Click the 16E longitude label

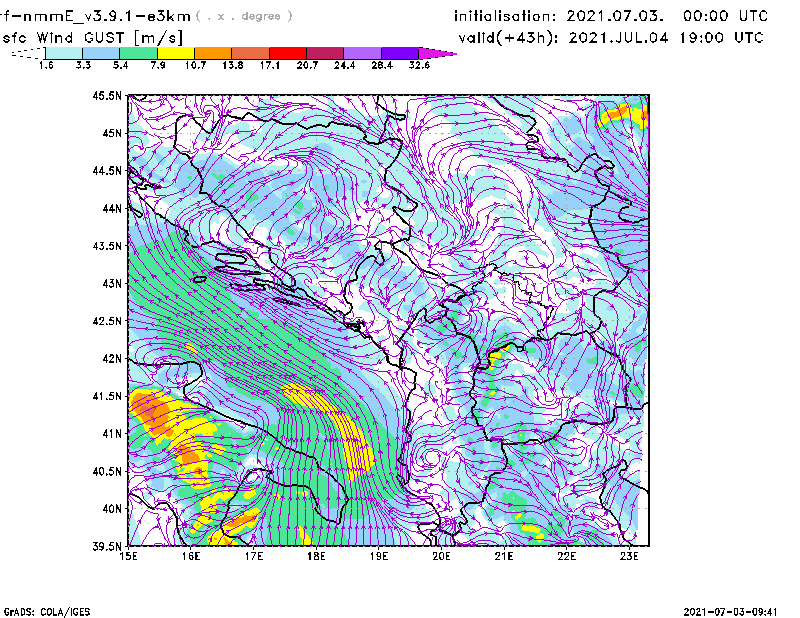(191, 556)
